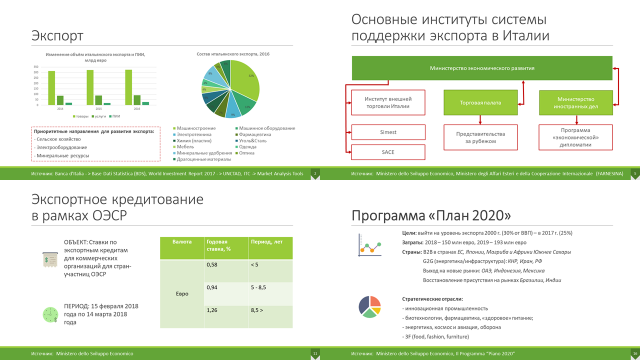This screenshot has width=640, height=360.
Task: Click the 0,94 rate cell
Action: tap(226, 293)
